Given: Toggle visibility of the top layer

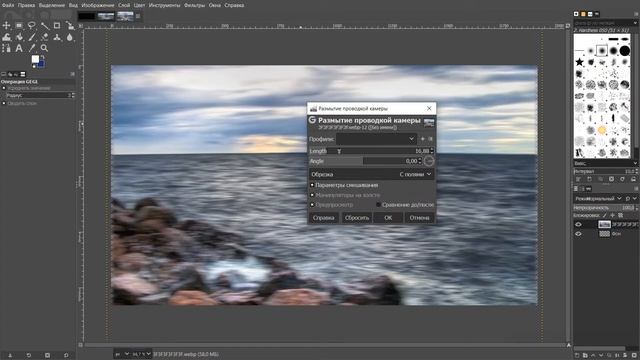Looking at the screenshot, I should [578, 224].
